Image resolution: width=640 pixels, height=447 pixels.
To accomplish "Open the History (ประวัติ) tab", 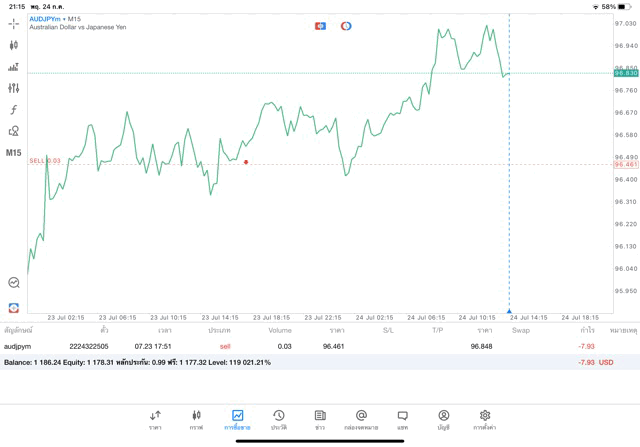I will click(x=278, y=419).
